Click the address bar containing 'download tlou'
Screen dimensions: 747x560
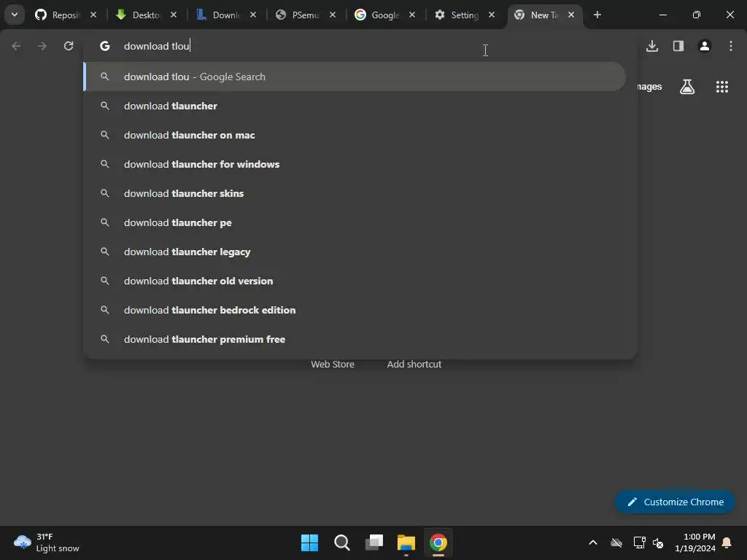360,46
